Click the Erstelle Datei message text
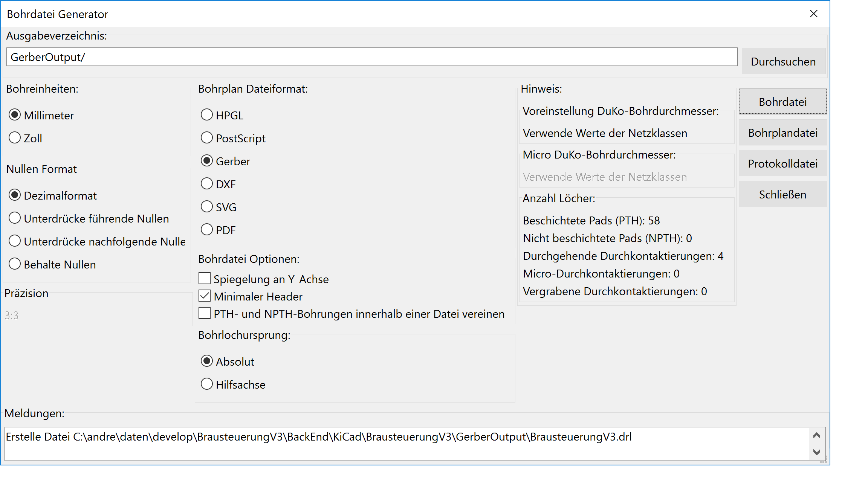 tap(319, 437)
